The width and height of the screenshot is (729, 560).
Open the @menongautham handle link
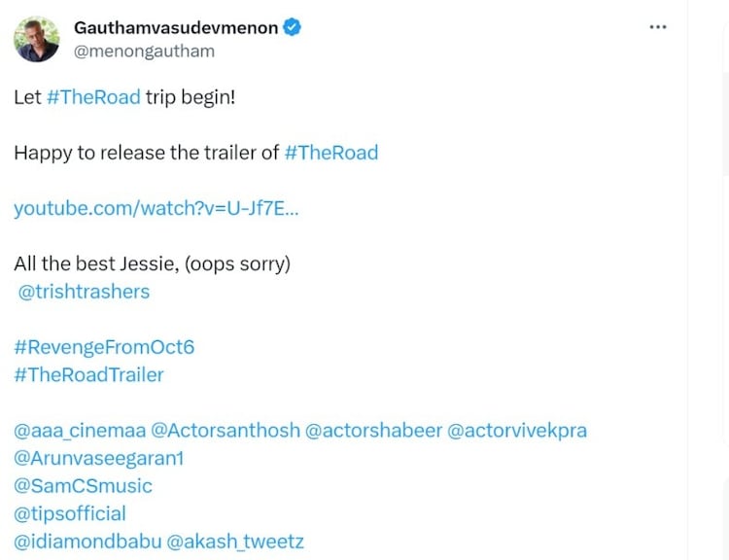click(x=144, y=51)
